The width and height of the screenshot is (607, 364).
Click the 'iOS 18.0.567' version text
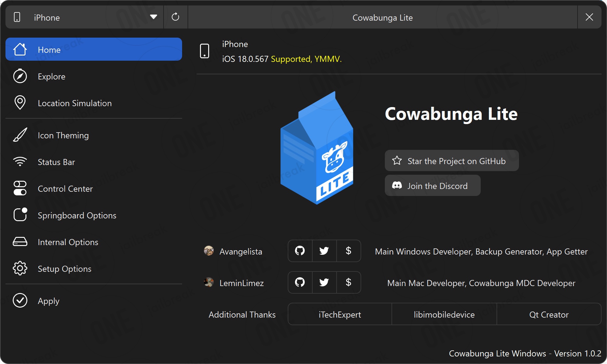(x=245, y=59)
